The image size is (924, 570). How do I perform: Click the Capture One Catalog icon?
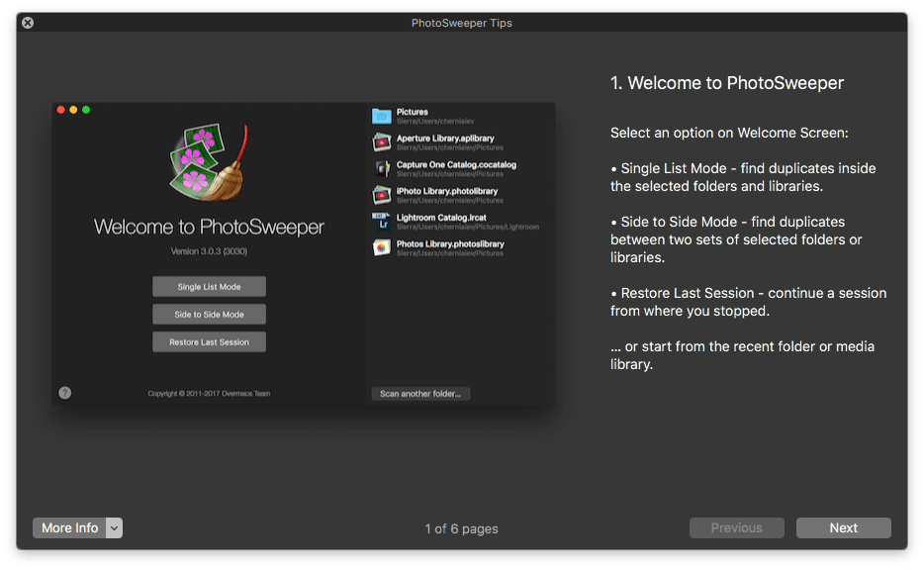pyautogui.click(x=382, y=168)
